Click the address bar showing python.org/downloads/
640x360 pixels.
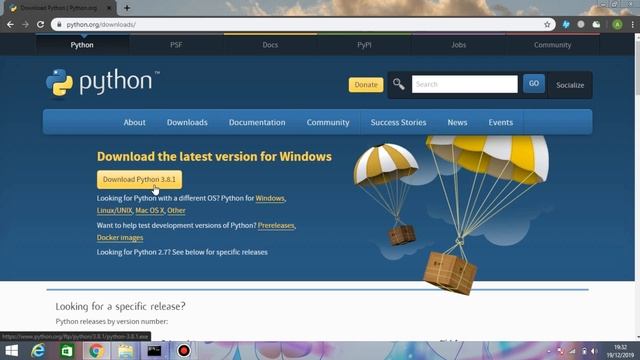point(302,24)
